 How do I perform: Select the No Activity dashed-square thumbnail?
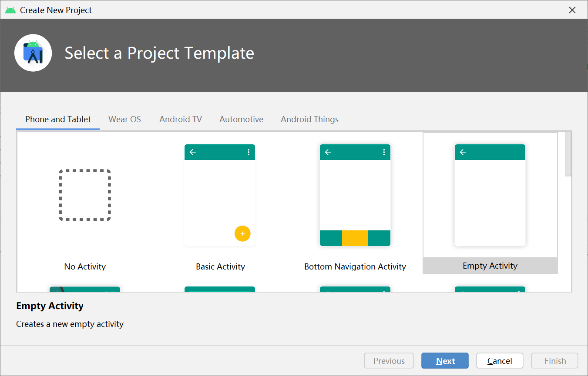click(x=85, y=195)
